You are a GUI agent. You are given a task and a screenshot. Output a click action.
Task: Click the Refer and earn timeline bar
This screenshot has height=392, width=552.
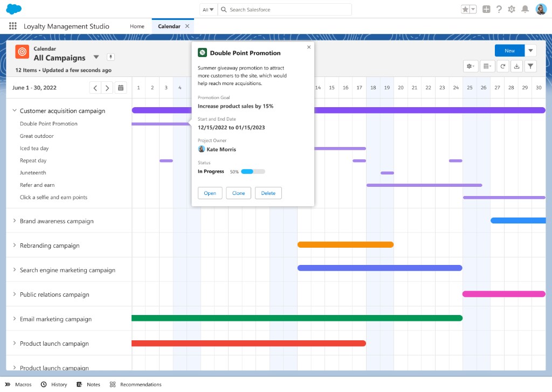click(424, 185)
